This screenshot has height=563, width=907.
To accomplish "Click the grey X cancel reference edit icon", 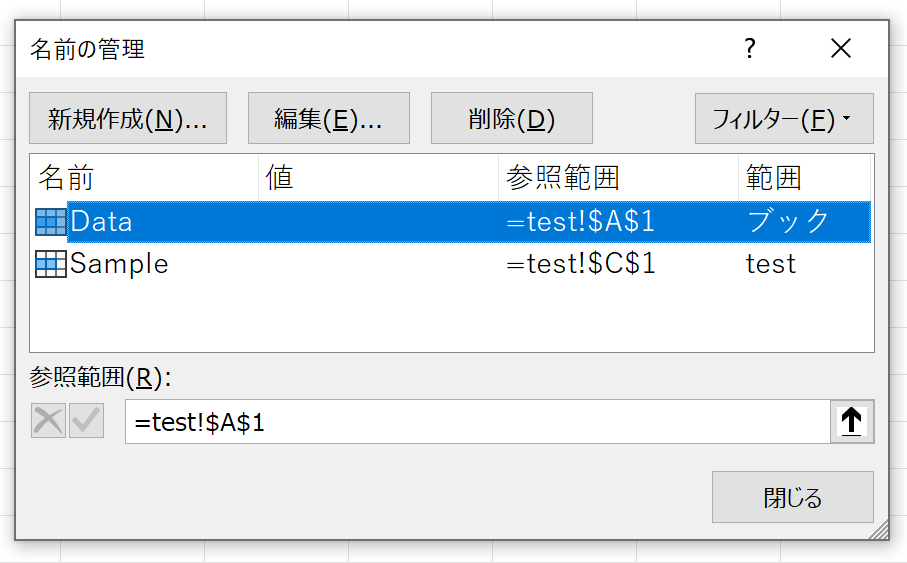I will click(x=49, y=421).
